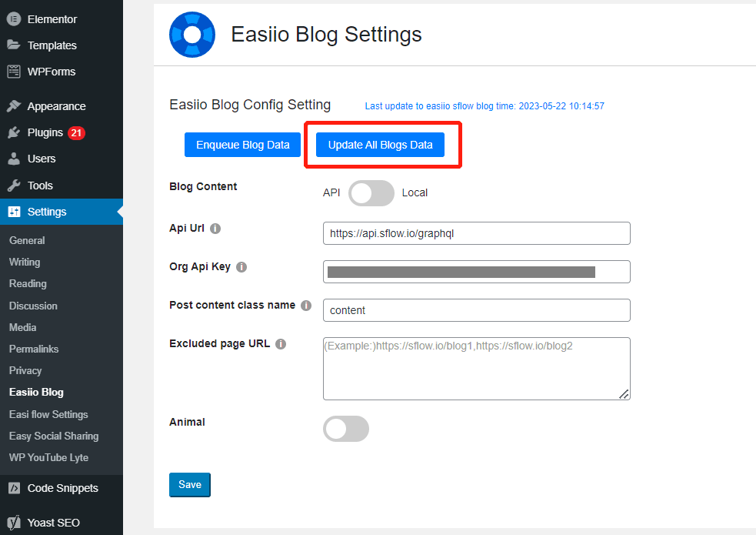The height and width of the screenshot is (535, 756).
Task: Go to Easi flow Settings page
Action: 48,414
